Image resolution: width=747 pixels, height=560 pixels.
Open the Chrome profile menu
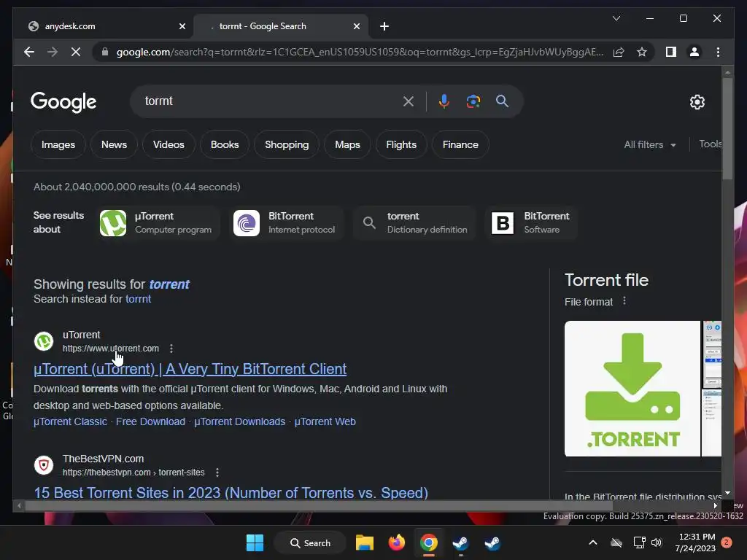point(694,52)
